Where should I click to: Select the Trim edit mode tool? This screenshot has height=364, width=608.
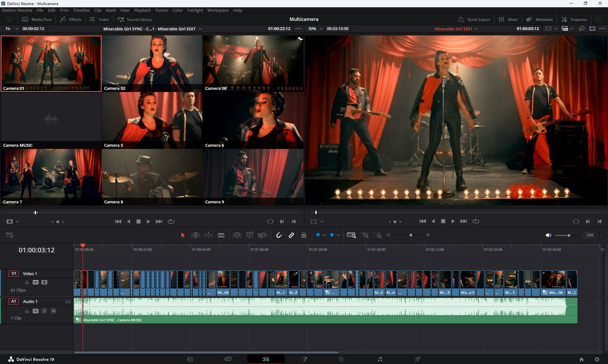click(195, 235)
